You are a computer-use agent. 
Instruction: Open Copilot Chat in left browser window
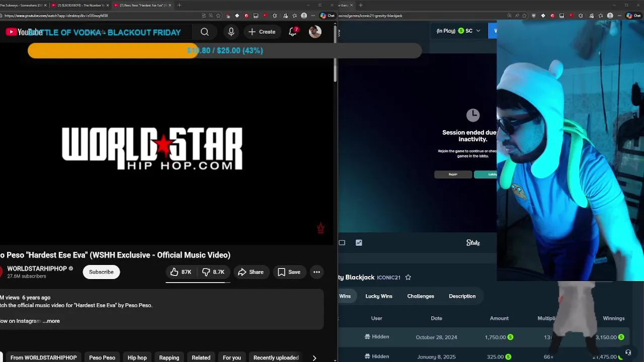tap(327, 16)
